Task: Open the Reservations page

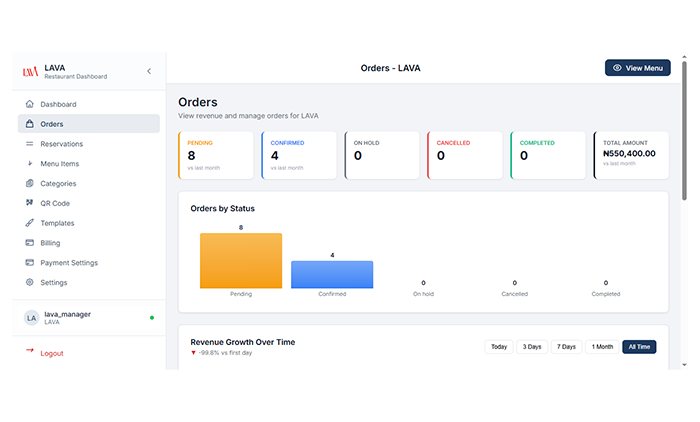Action: click(89, 144)
